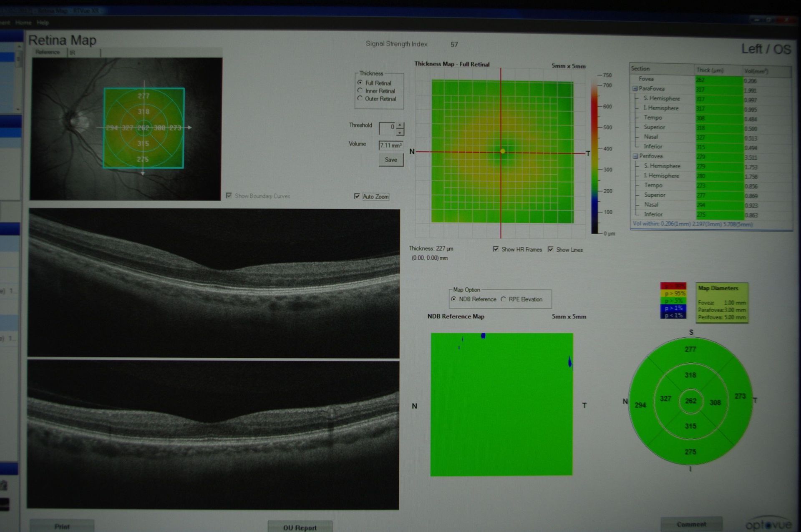Disable the Auto Zoom checkbox
The height and width of the screenshot is (532, 801).
(x=357, y=196)
